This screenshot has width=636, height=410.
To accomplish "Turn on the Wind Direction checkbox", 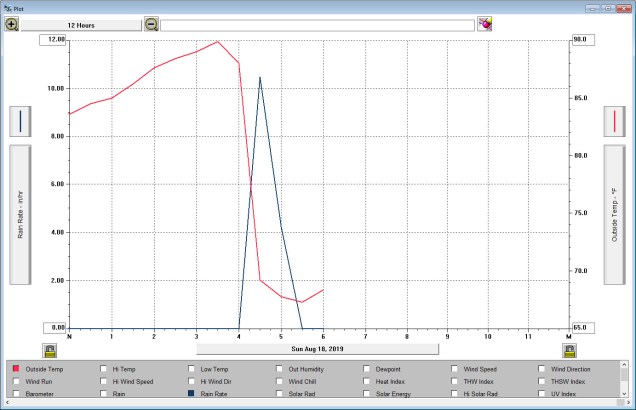I will pyautogui.click(x=543, y=369).
